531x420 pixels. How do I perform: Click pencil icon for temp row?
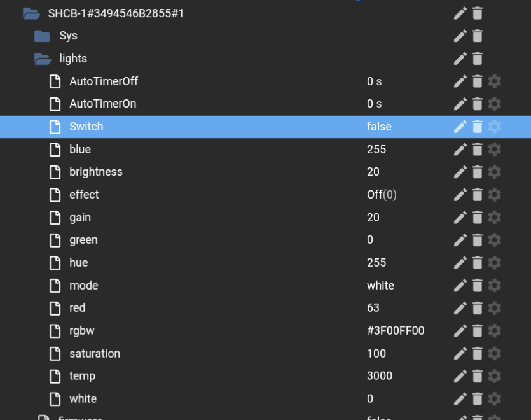tap(460, 376)
